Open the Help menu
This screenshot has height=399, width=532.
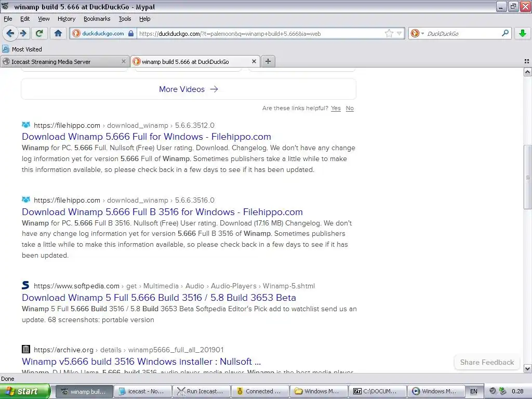tap(144, 19)
